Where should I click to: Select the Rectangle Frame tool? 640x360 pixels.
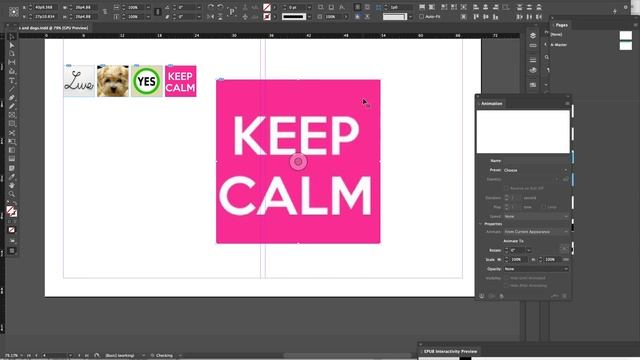pyautogui.click(x=12, y=115)
